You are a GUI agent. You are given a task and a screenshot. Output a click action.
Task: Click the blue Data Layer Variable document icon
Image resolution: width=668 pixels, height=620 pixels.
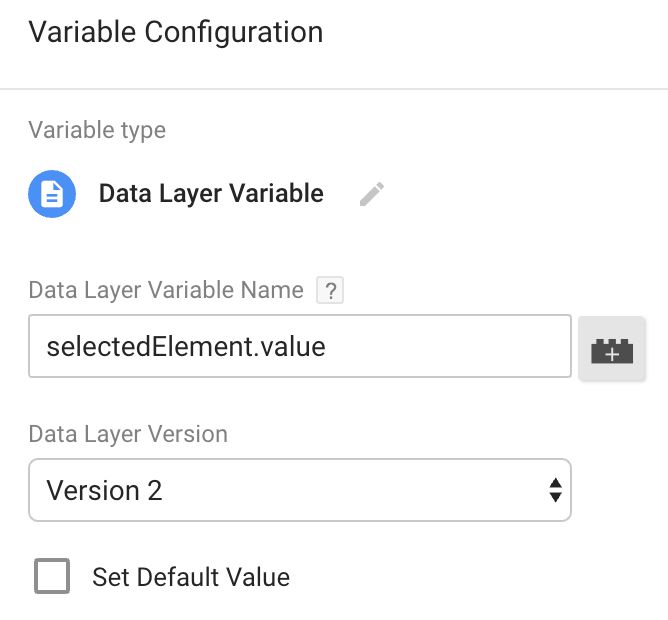coord(52,194)
